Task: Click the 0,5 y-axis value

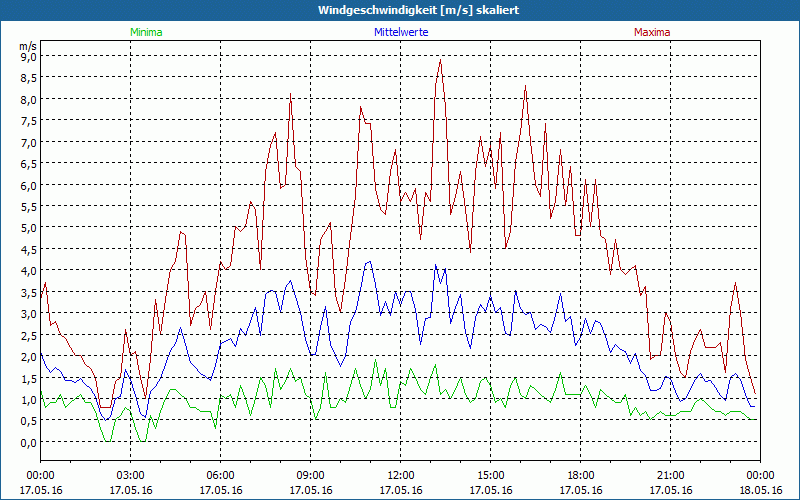Action: click(29, 421)
